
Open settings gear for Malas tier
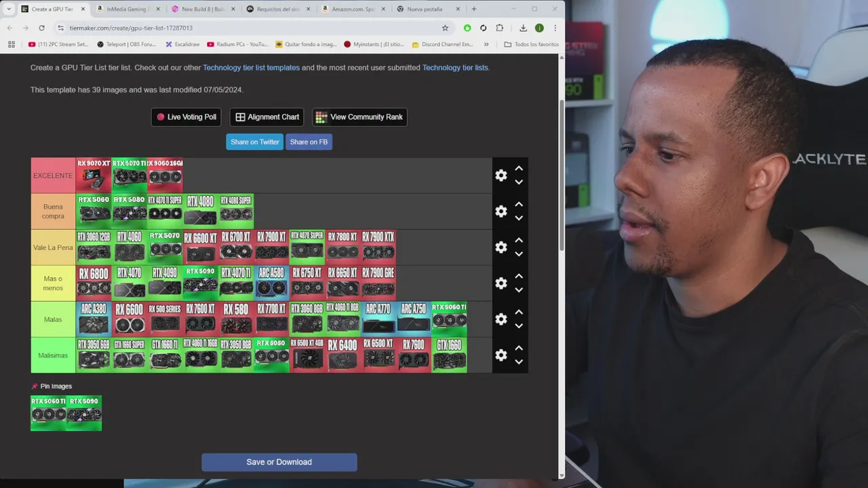pyautogui.click(x=501, y=319)
